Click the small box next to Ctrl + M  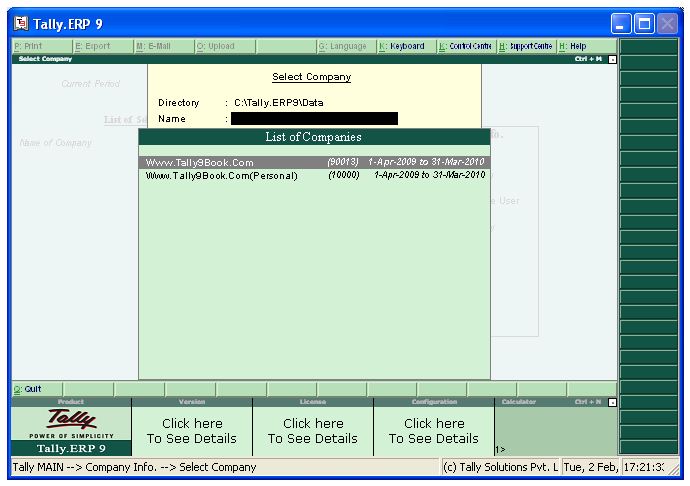click(612, 59)
